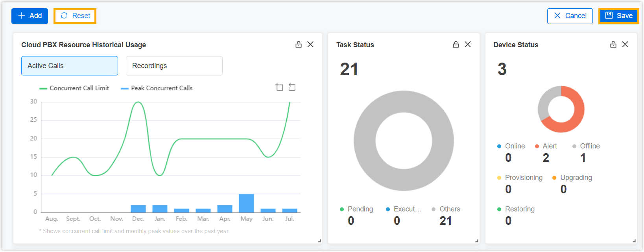This screenshot has height=252, width=644.
Task: Toggle Peak Concurrent Calls legend series
Action: [x=157, y=88]
